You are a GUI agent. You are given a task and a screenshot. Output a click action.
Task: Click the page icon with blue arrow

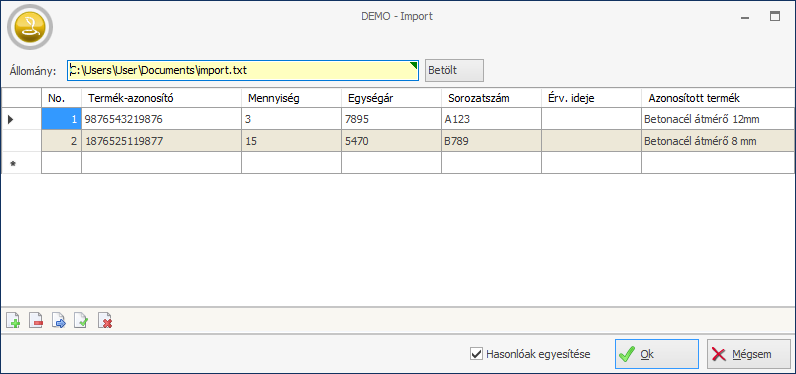tap(59, 321)
